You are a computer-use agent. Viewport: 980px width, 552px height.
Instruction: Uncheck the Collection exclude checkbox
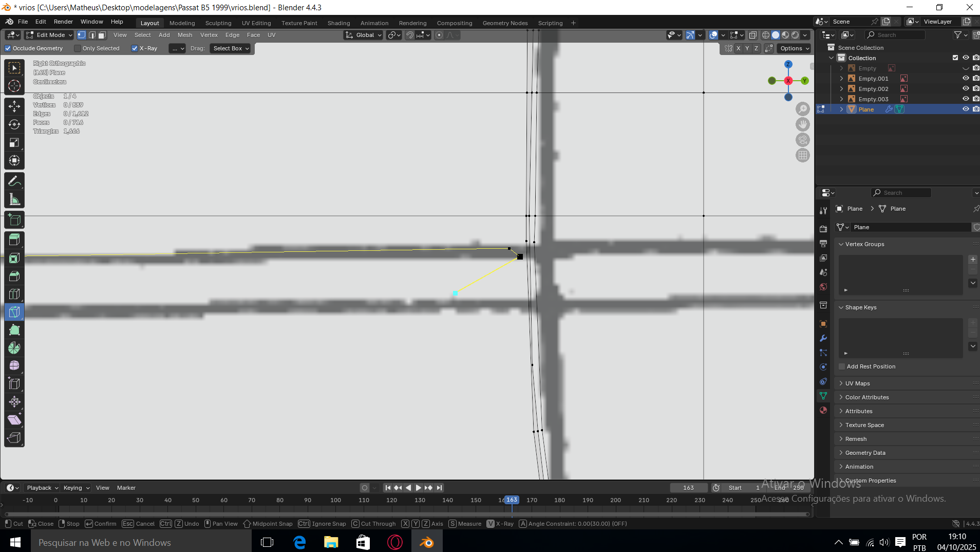955,58
